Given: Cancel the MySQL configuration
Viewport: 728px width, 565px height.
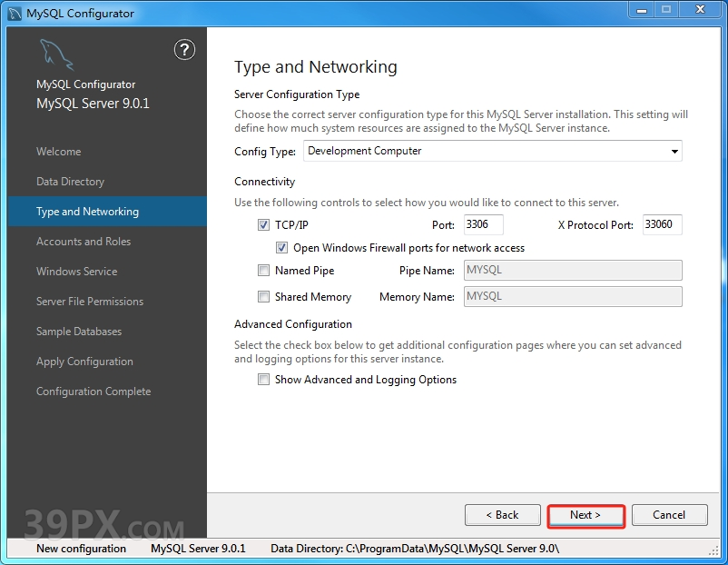Looking at the screenshot, I should coord(669,515).
